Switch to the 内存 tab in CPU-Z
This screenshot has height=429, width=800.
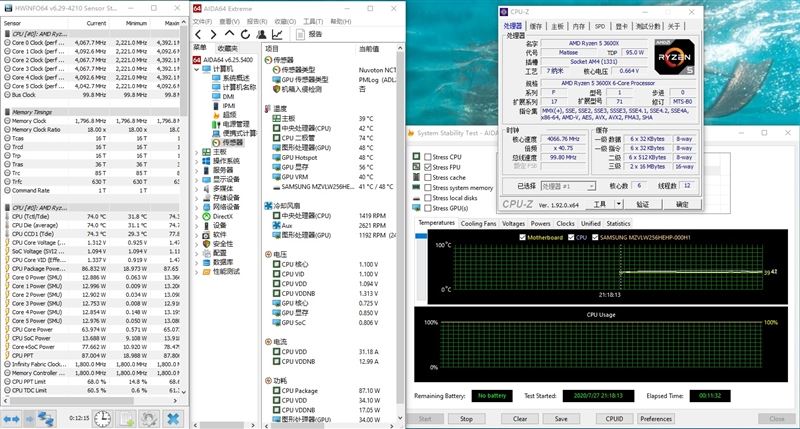[579, 26]
